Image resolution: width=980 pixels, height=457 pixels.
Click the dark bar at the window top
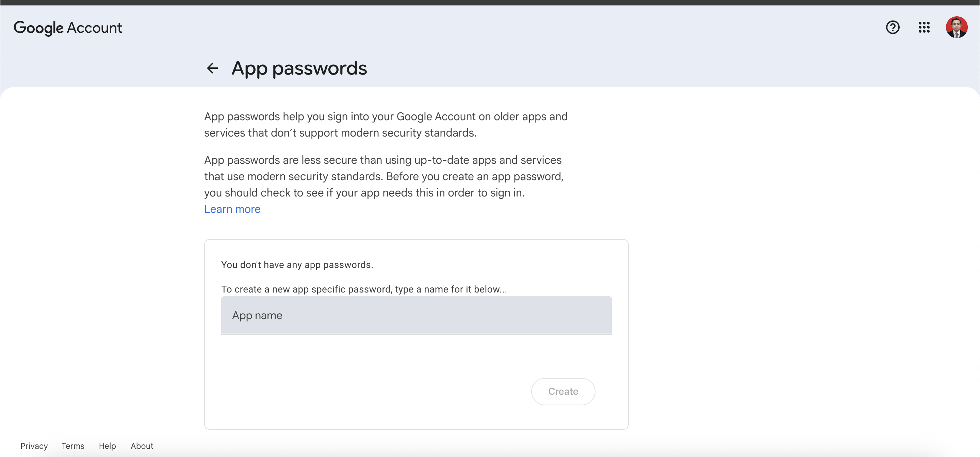tap(490, 2)
